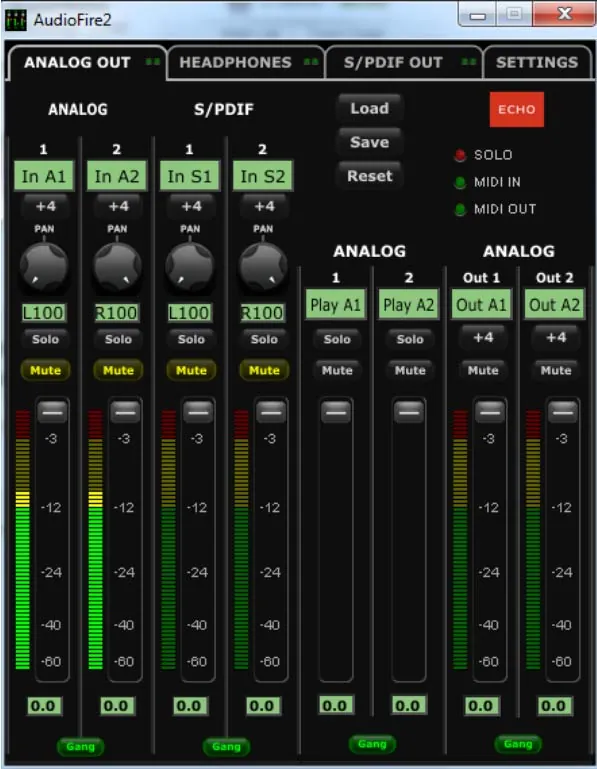
Task: Close the AudioFire2 window
Action: 565,14
